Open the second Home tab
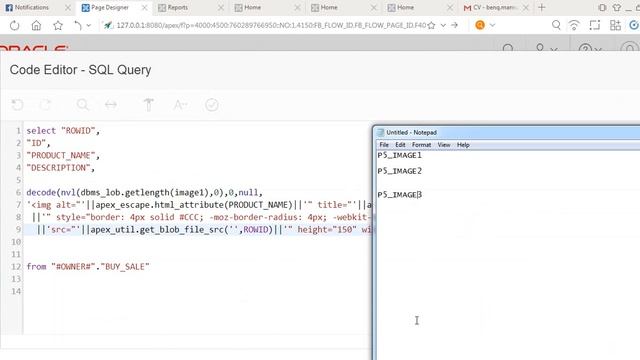The height and width of the screenshot is (360, 640). (x=329, y=7)
